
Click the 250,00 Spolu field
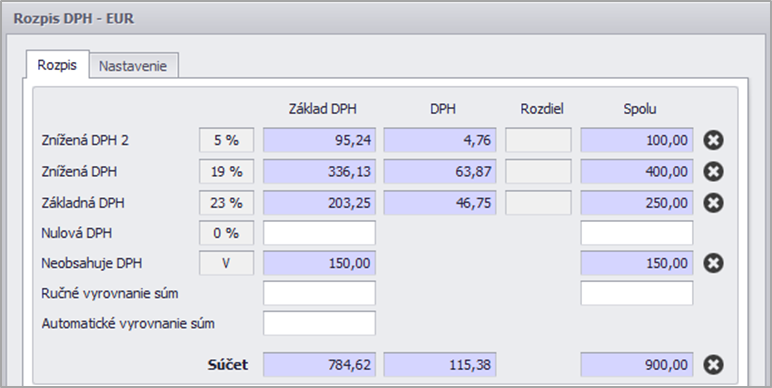[x=637, y=202]
